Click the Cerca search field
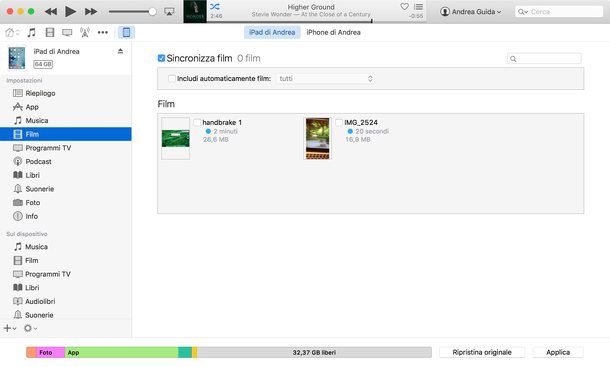Image resolution: width=610 pixels, height=367 pixels. [x=559, y=12]
